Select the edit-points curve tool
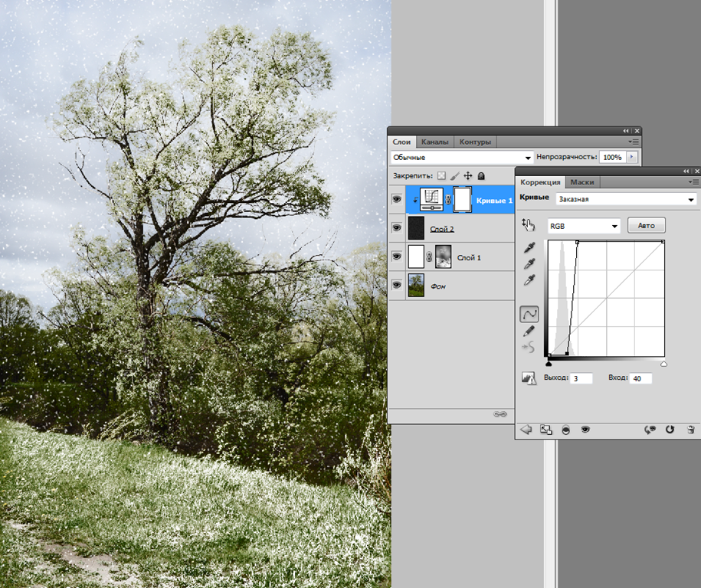 point(529,314)
